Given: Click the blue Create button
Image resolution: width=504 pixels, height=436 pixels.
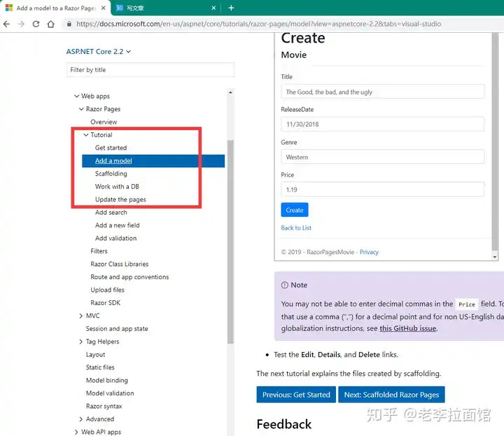Looking at the screenshot, I should tap(295, 210).
